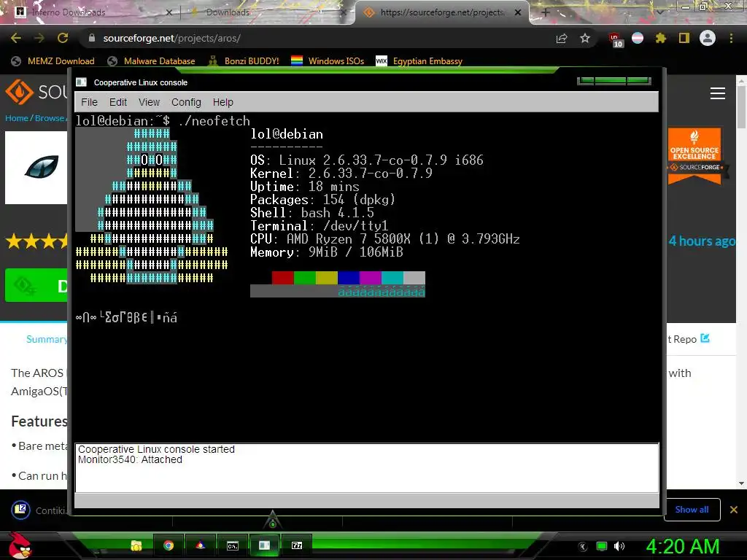Bookmark this page with the star
The height and width of the screenshot is (560, 747).
click(x=585, y=38)
